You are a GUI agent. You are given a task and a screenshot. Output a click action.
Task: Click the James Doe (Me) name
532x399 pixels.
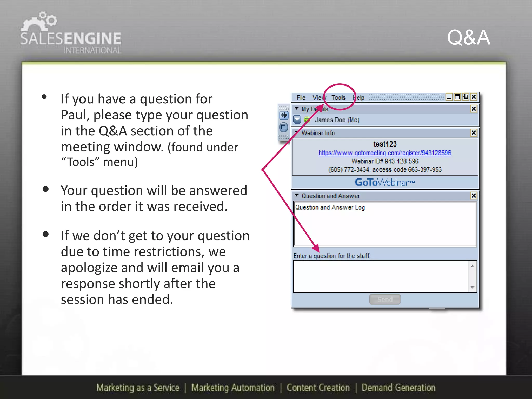[x=337, y=120]
